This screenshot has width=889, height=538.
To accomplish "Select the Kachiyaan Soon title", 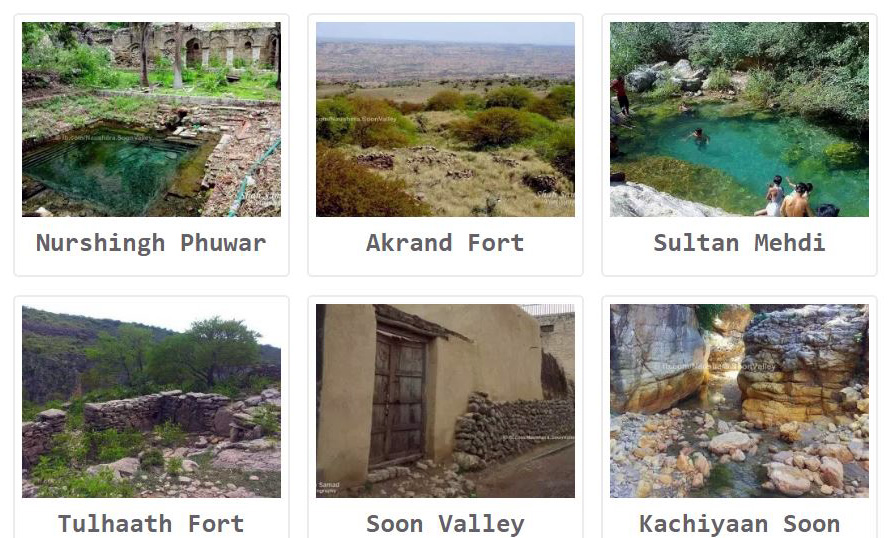I will click(739, 524).
